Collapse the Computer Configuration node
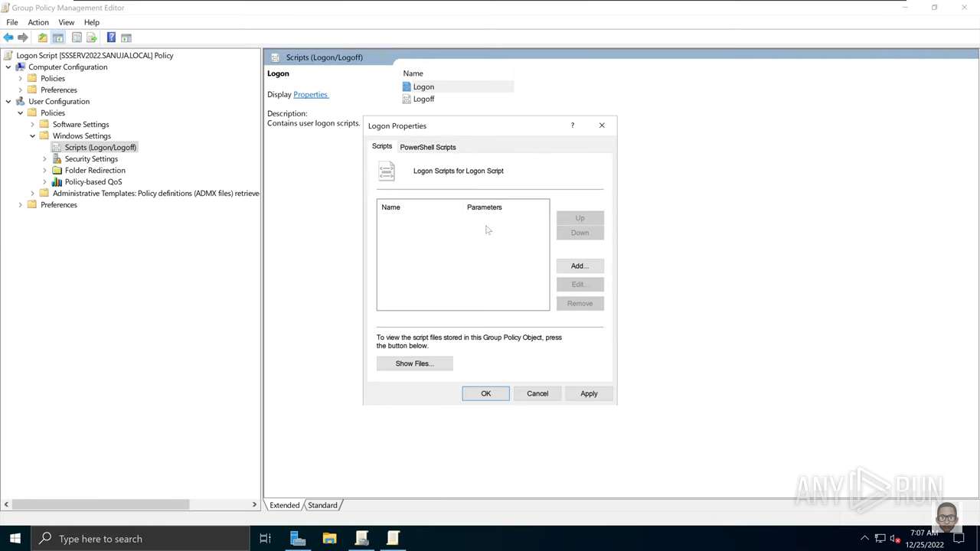This screenshot has height=551, width=980. pyautogui.click(x=8, y=67)
